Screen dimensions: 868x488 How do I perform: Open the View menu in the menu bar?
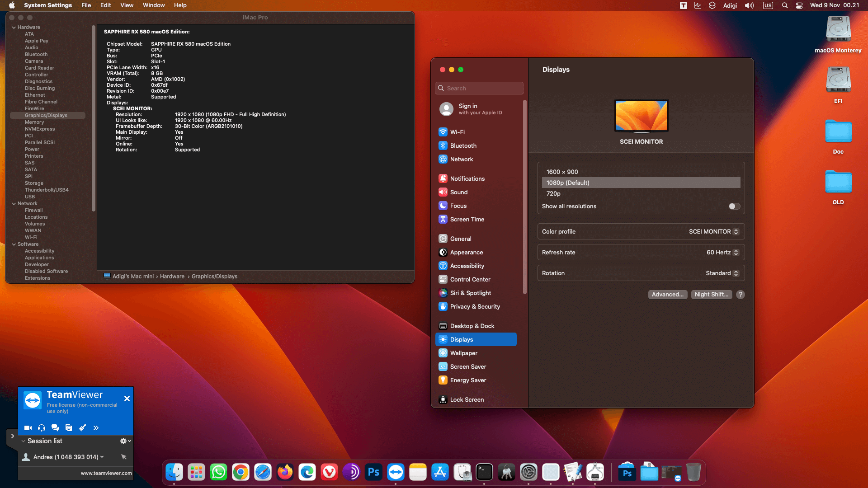pos(127,5)
